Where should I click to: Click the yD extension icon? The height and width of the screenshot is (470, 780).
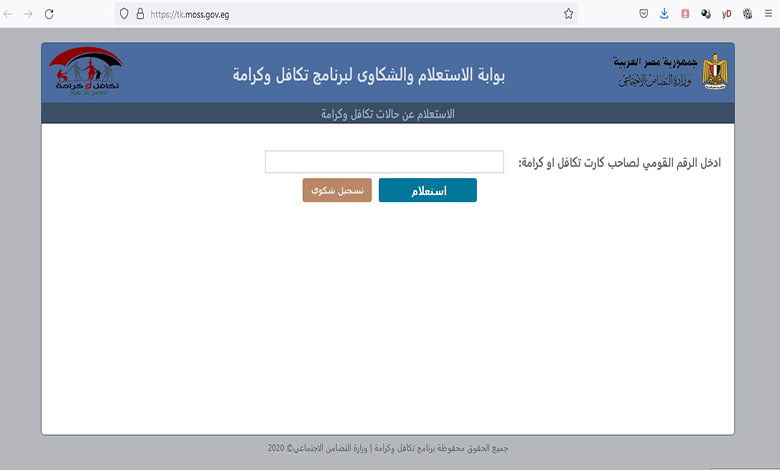point(727,14)
